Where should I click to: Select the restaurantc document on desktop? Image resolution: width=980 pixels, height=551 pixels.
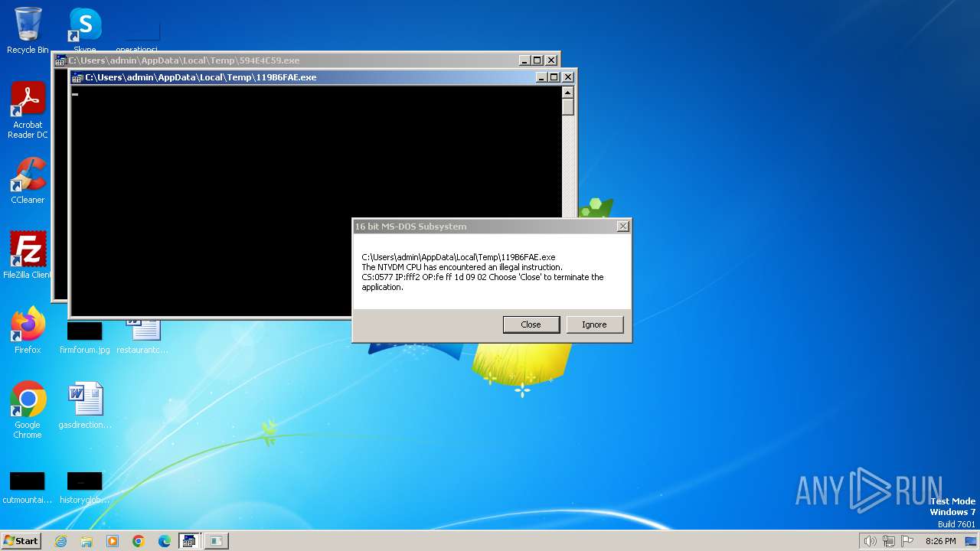coord(142,337)
